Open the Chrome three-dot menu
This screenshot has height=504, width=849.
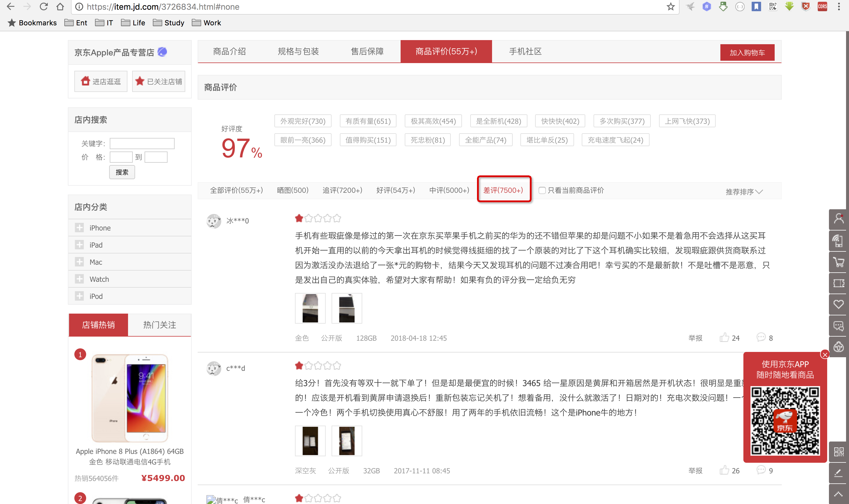point(839,6)
